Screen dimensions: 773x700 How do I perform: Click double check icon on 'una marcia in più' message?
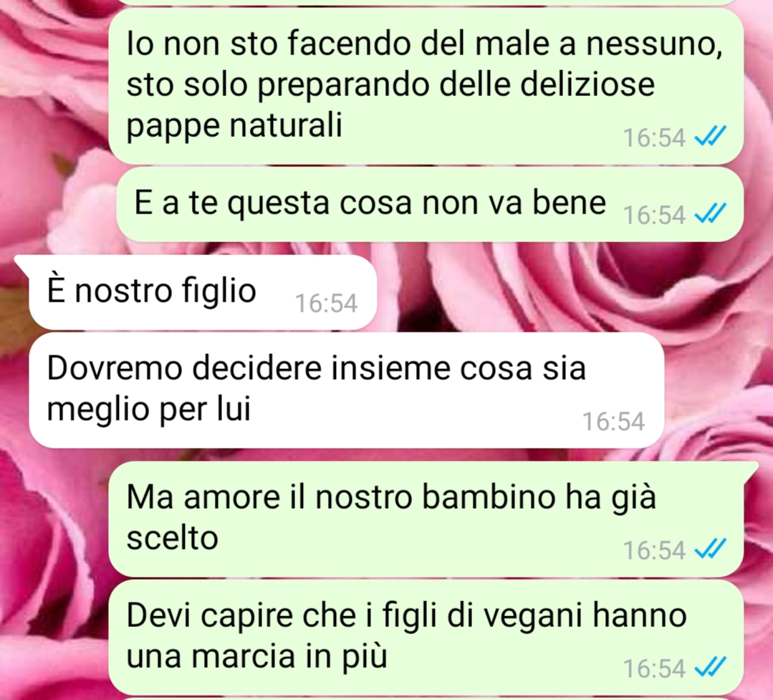point(711,668)
